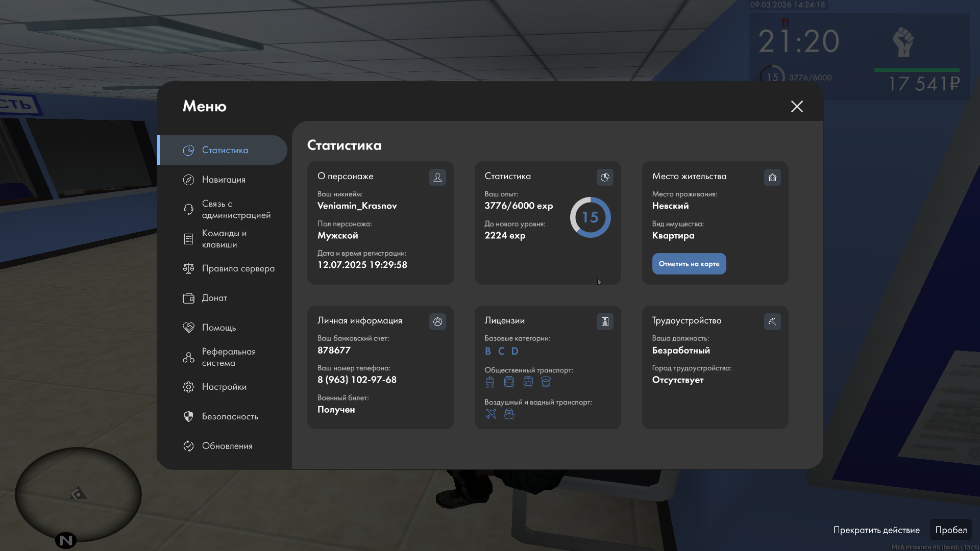The width and height of the screenshot is (980, 551).
Task: Click the hammer icon in Трудоустройство card
Action: 772,321
